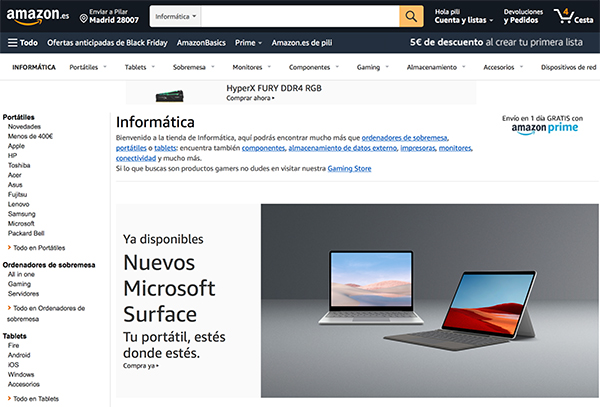Open Ofertas anticipadas de Black Friday
The image size is (600, 407).
[x=107, y=43]
